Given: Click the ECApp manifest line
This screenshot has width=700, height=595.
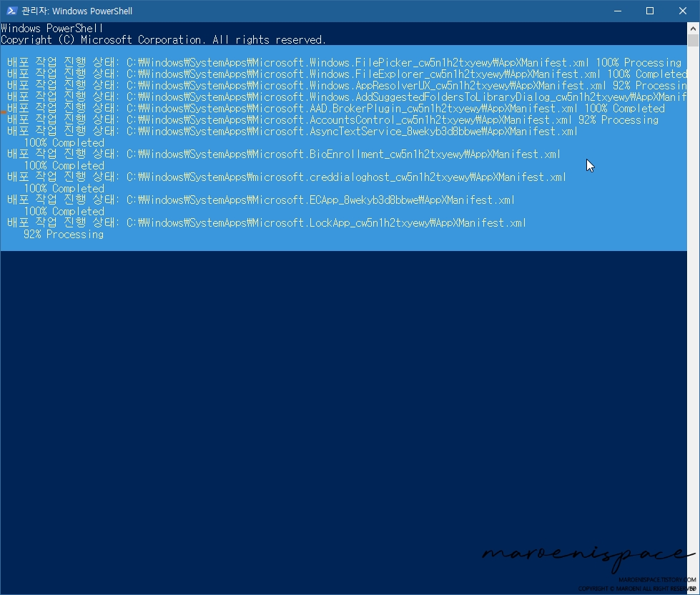Looking at the screenshot, I should click(x=261, y=200).
